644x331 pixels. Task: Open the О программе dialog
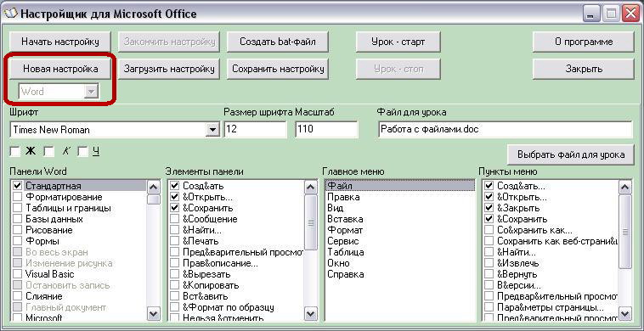(x=584, y=42)
